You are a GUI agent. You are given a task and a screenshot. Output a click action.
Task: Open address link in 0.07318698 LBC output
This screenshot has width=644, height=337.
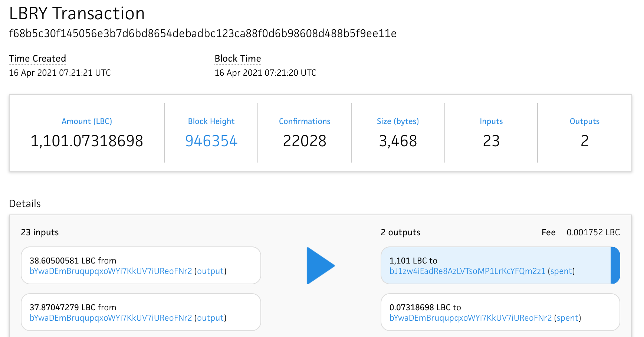(x=471, y=318)
